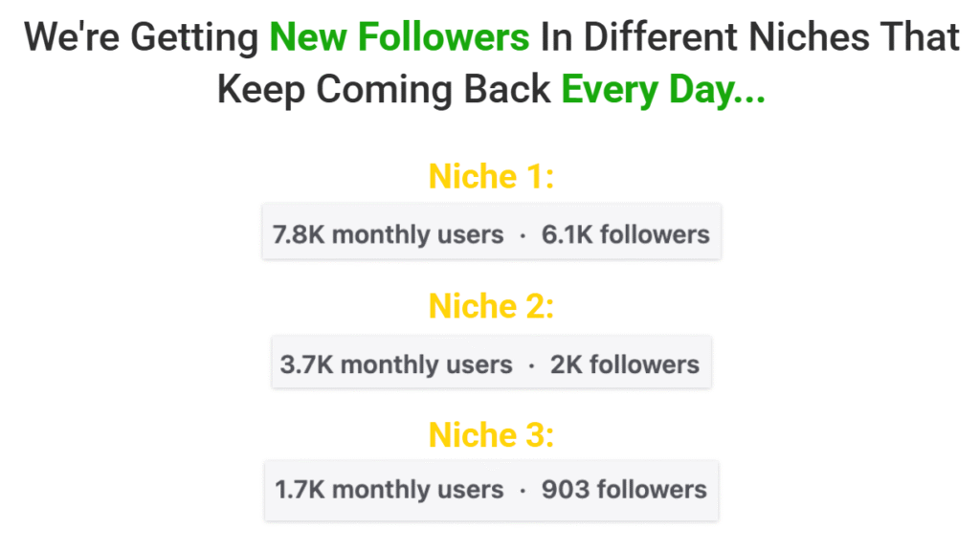Click the dot separator in Niche 2 stats
This screenshot has width=980, height=551.
click(531, 365)
